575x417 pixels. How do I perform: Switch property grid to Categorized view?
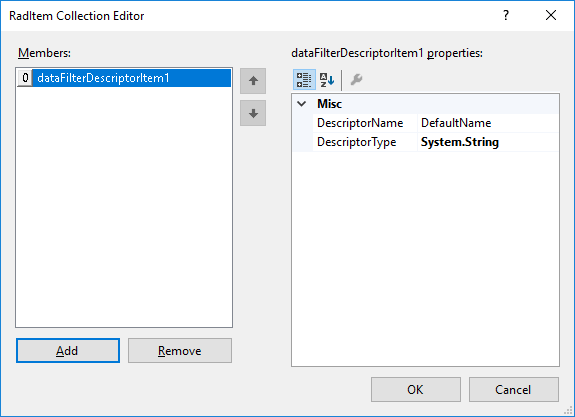tap(304, 80)
